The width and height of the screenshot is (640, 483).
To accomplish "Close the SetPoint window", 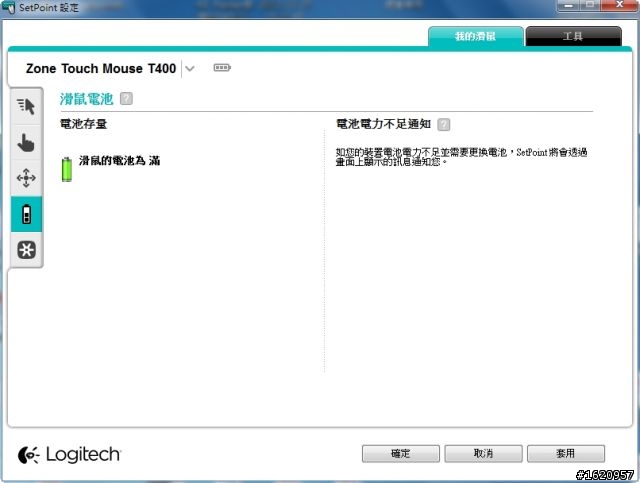I will click(x=620, y=5).
